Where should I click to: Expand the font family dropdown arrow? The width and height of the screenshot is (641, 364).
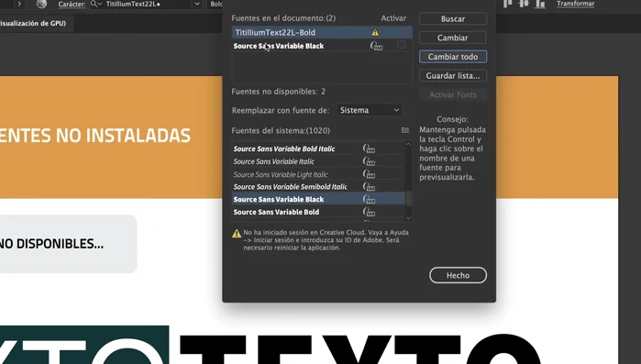(197, 4)
